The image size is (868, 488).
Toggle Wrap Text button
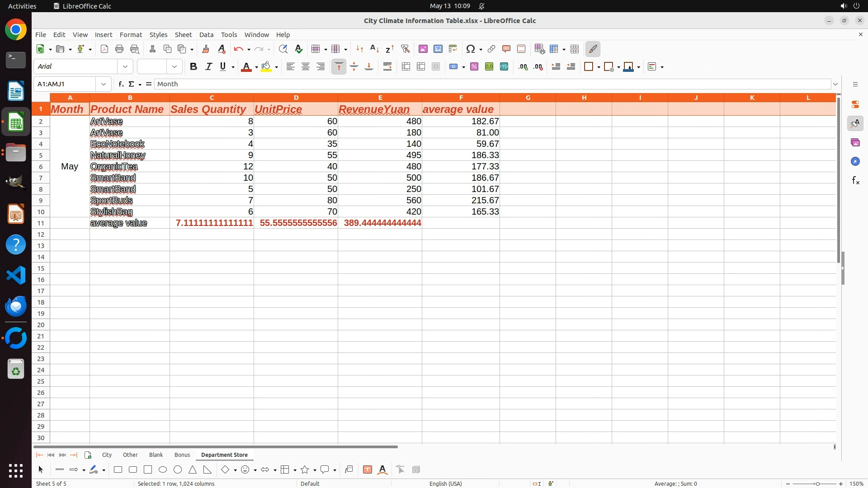coord(387,67)
